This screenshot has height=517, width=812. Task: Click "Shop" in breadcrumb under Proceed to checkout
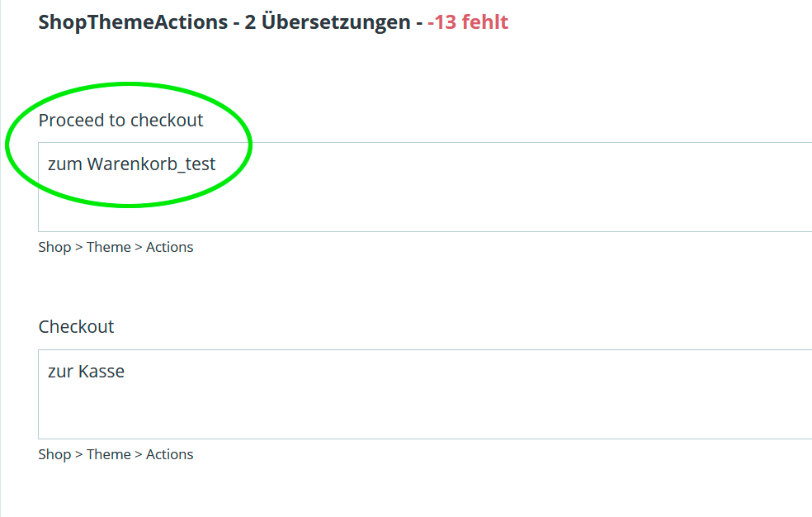pos(54,247)
